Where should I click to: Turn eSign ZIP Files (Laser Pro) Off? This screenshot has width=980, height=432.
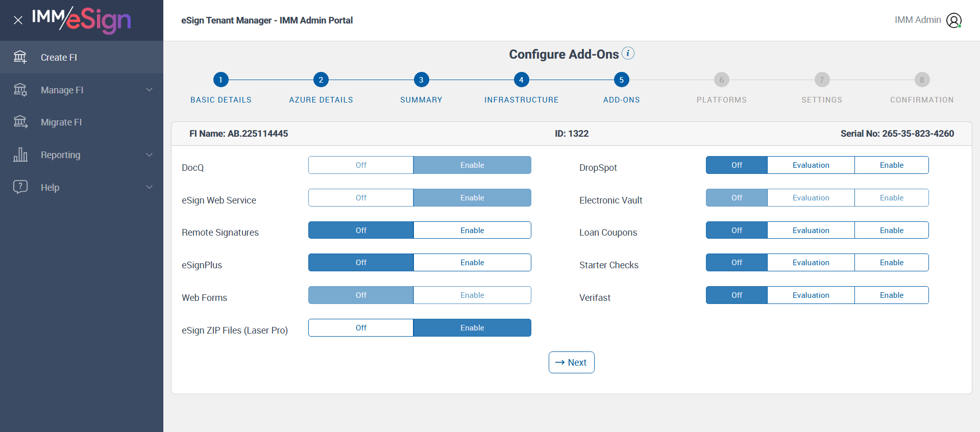pos(361,328)
